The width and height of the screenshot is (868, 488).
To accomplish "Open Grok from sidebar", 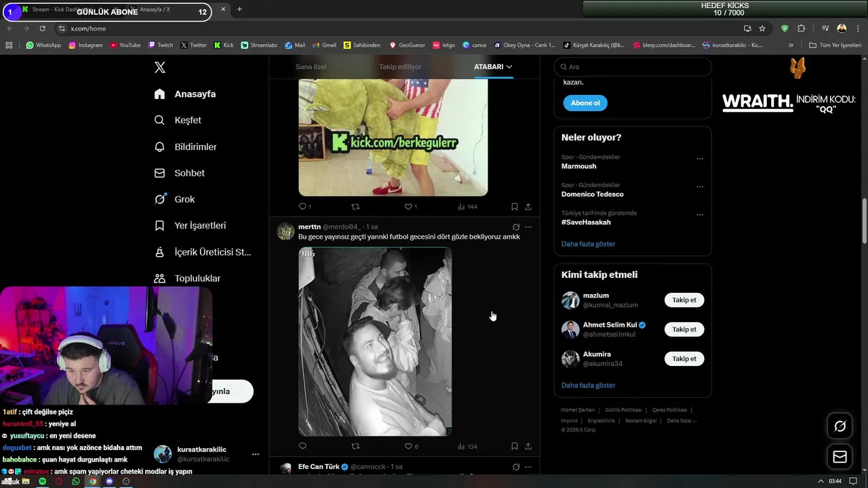I will [174, 199].
